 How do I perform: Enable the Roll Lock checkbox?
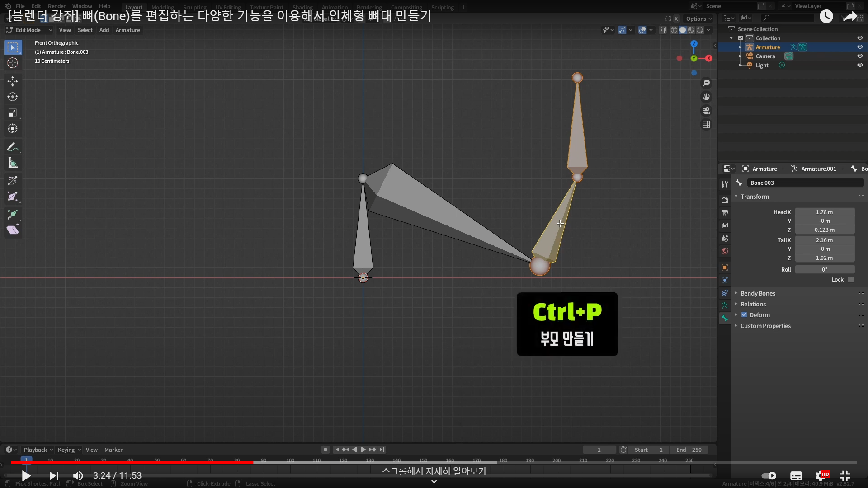851,280
